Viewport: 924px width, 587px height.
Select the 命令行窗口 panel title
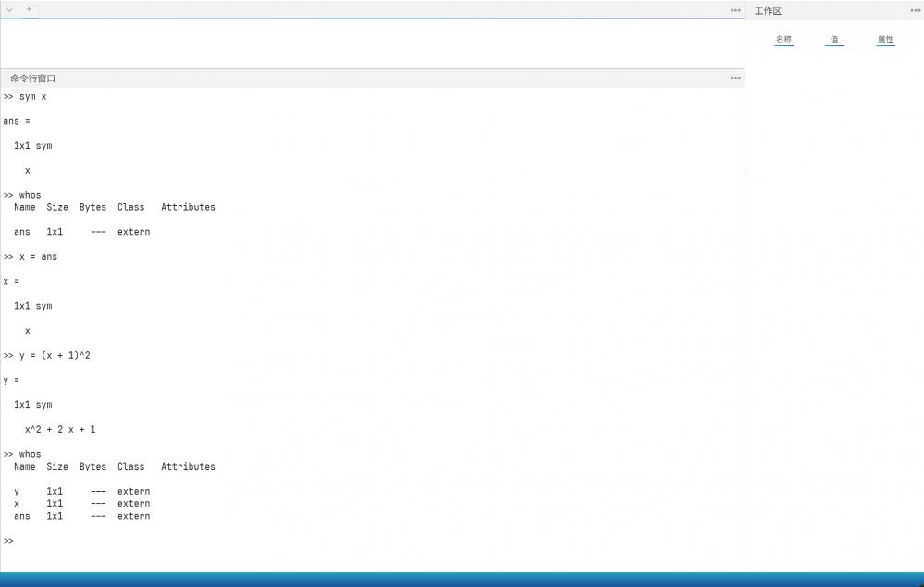pos(33,79)
